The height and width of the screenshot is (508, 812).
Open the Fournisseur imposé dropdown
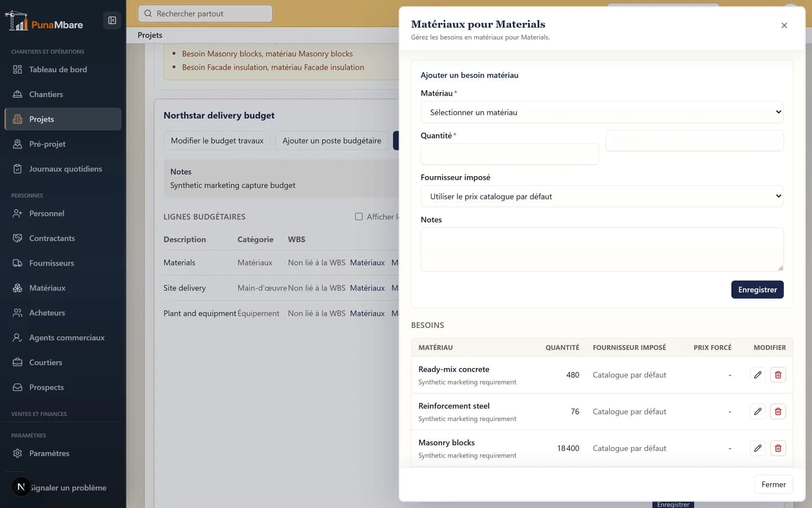[x=602, y=196]
